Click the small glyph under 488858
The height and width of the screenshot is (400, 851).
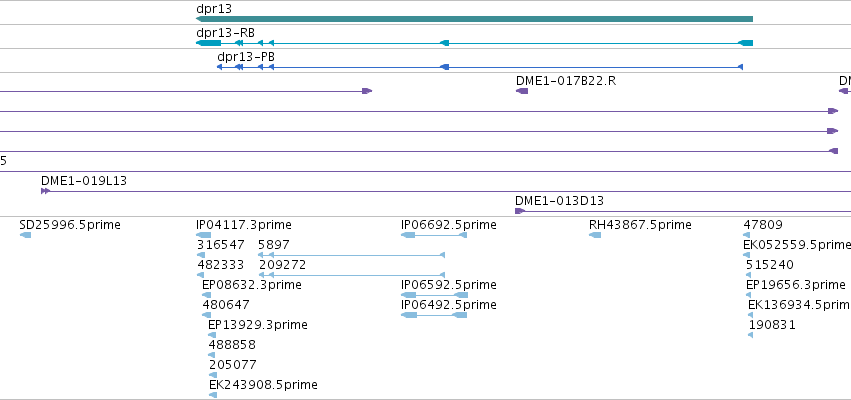coord(212,355)
